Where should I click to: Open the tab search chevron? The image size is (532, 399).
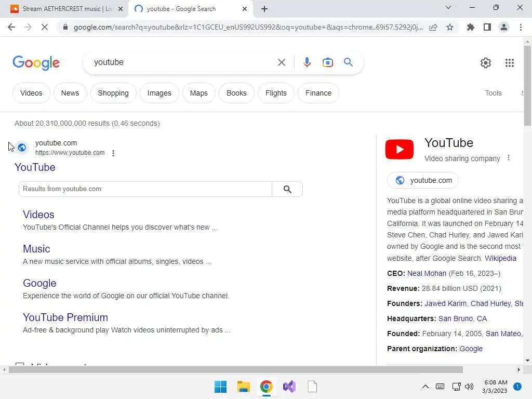(448, 7)
